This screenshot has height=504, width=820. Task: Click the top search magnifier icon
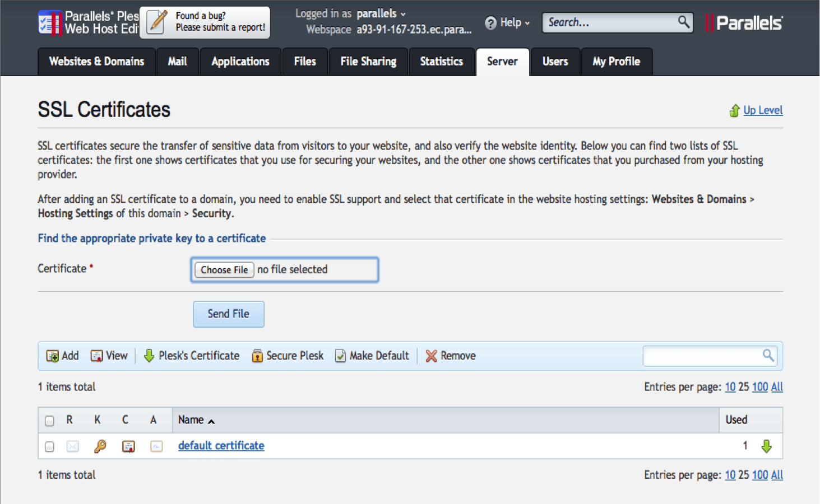683,22
